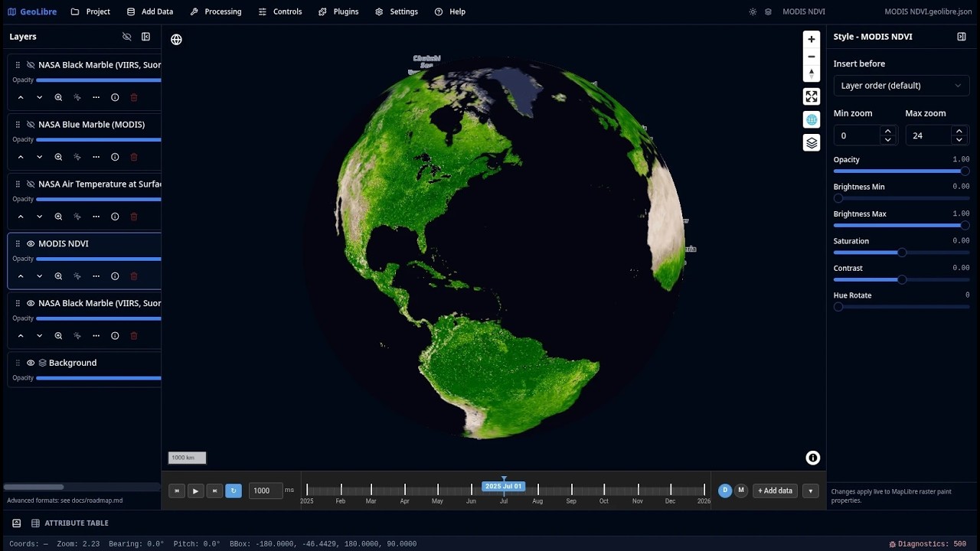Open the Processing menu
Viewport: 980px width, 551px height.
[x=216, y=11]
